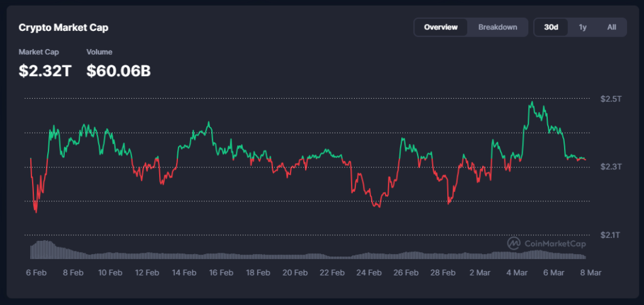
Task: Click the CoinMarketCap watermark text
Action: (553, 243)
